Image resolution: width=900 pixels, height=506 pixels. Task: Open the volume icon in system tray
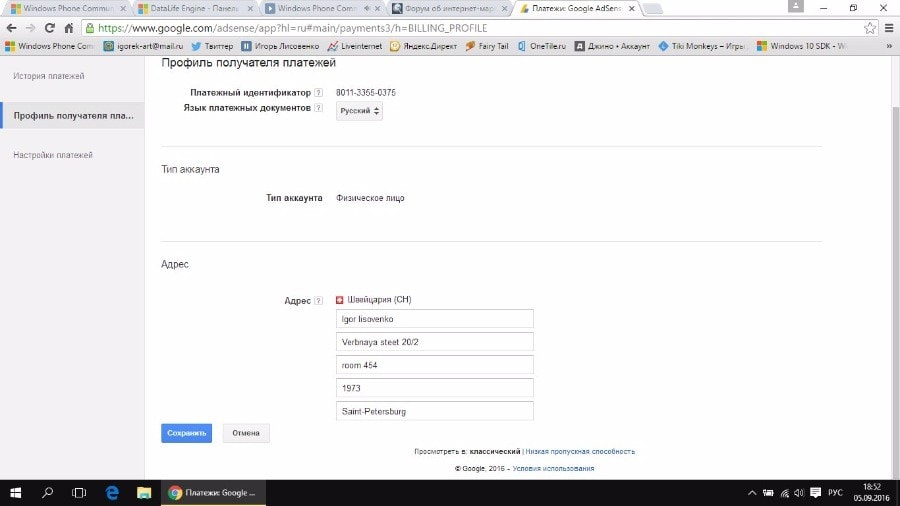[799, 493]
